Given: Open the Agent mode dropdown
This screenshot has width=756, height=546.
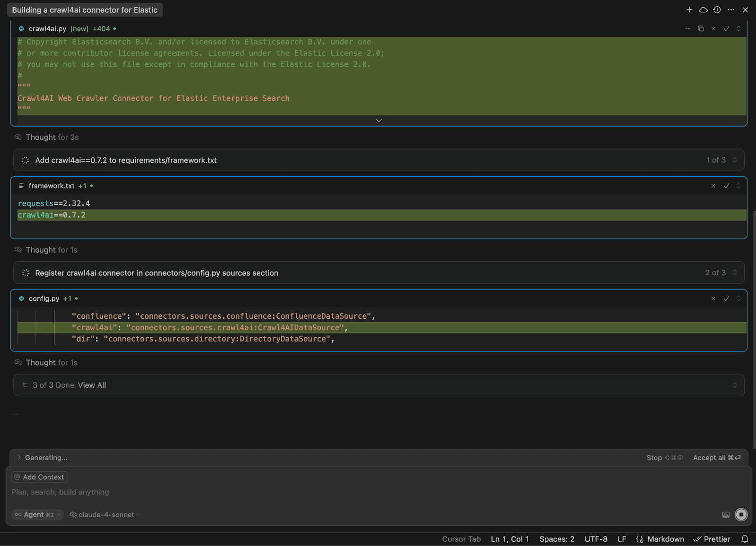Looking at the screenshot, I should click(x=38, y=515).
